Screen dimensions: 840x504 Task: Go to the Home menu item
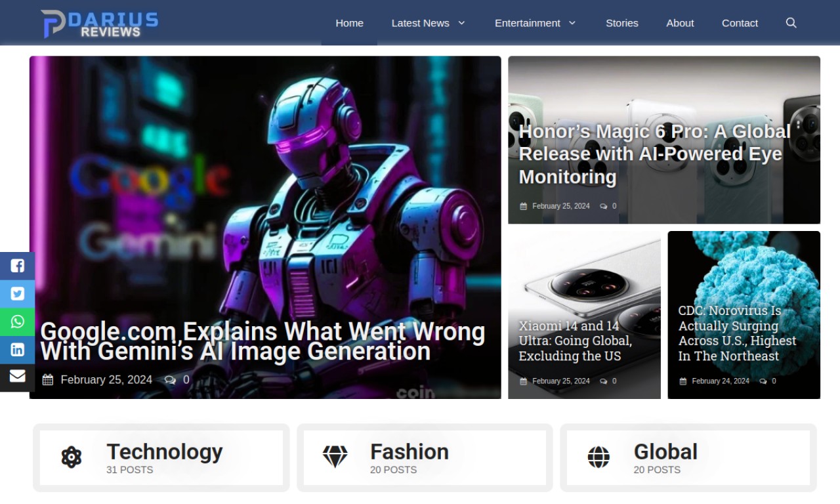click(349, 23)
